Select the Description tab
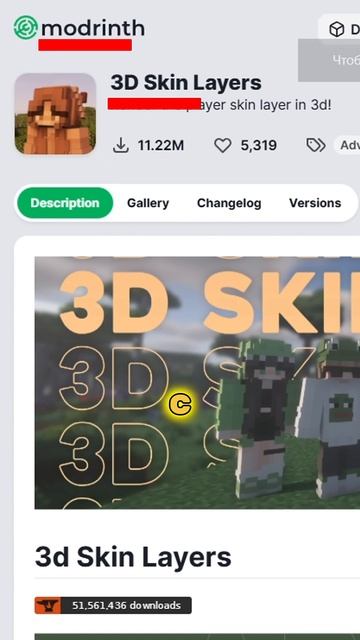360x640 pixels. (65, 203)
